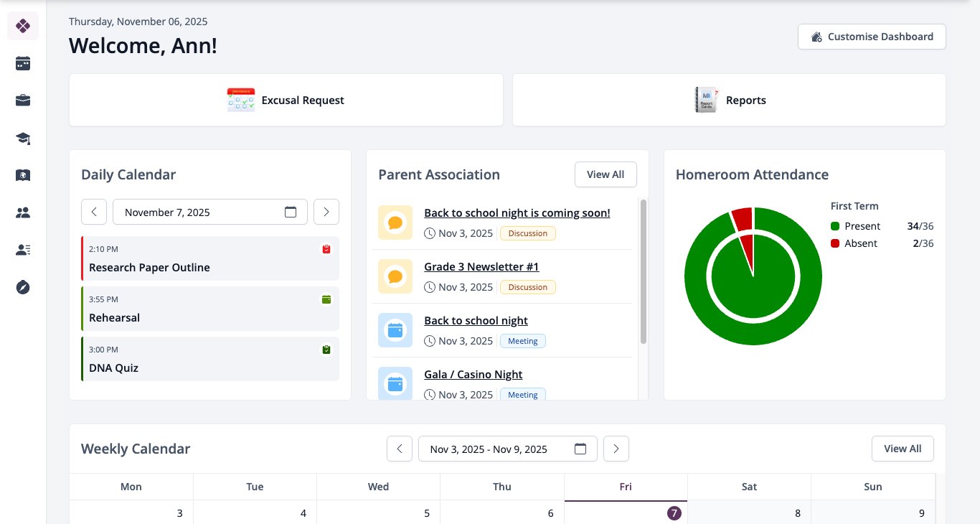Click the Excusal Request calendar icon
This screenshot has width=980, height=524.
tap(241, 100)
